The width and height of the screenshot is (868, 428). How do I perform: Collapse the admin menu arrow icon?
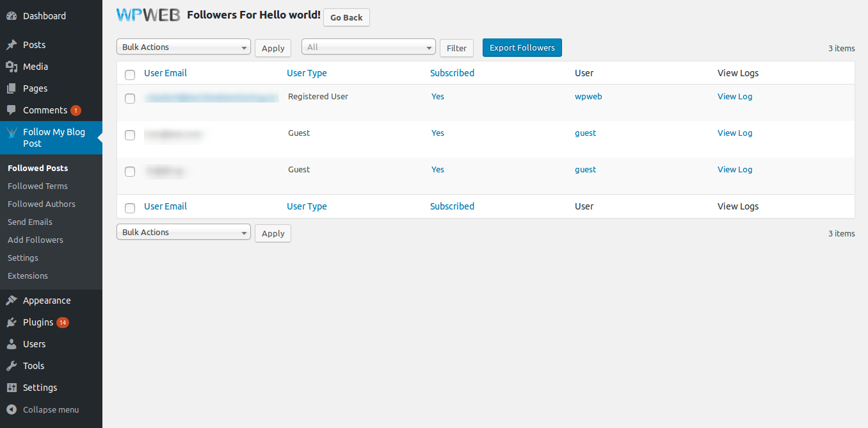tap(12, 409)
